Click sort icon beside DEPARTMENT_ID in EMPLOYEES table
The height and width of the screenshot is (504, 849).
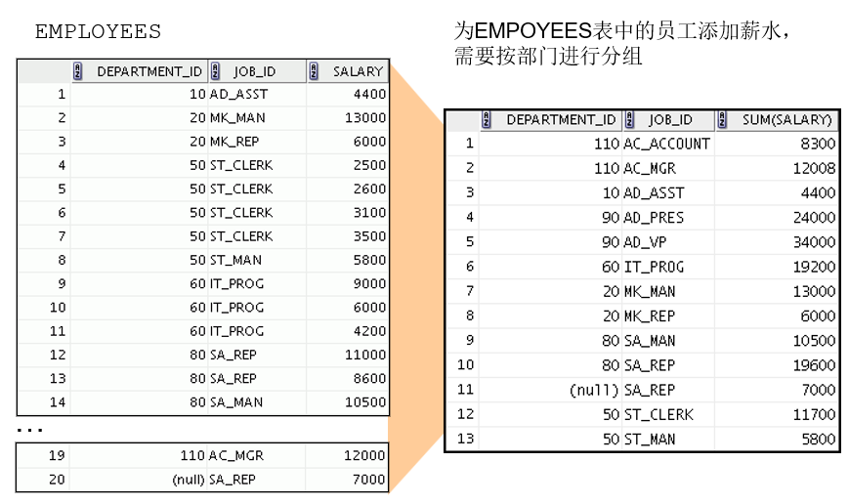tap(77, 71)
